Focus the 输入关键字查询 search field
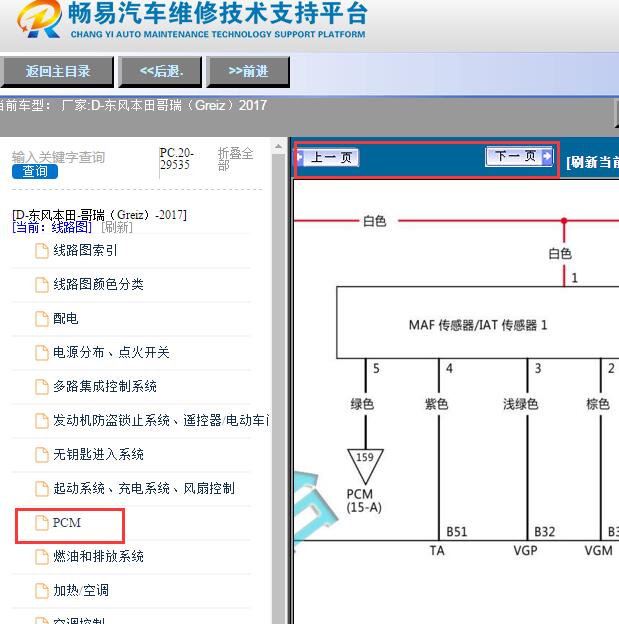619x624 pixels. coord(59,157)
